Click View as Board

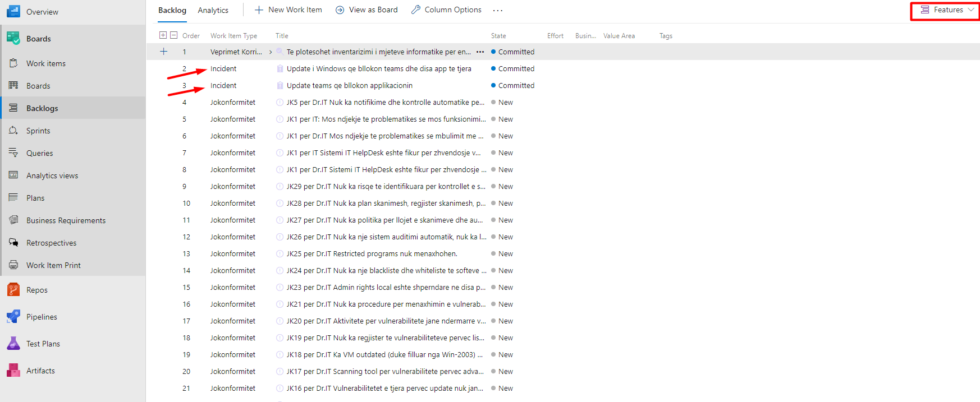click(x=367, y=10)
